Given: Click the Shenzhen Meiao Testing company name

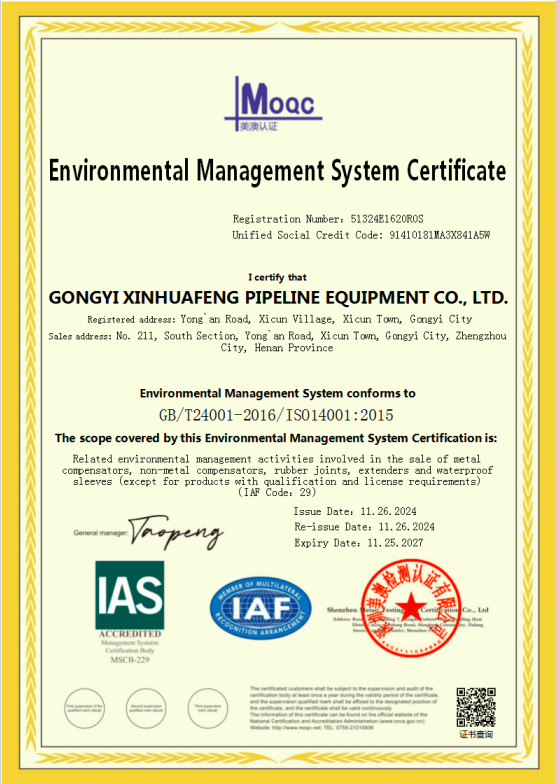Looking at the screenshot, I should click(408, 610).
